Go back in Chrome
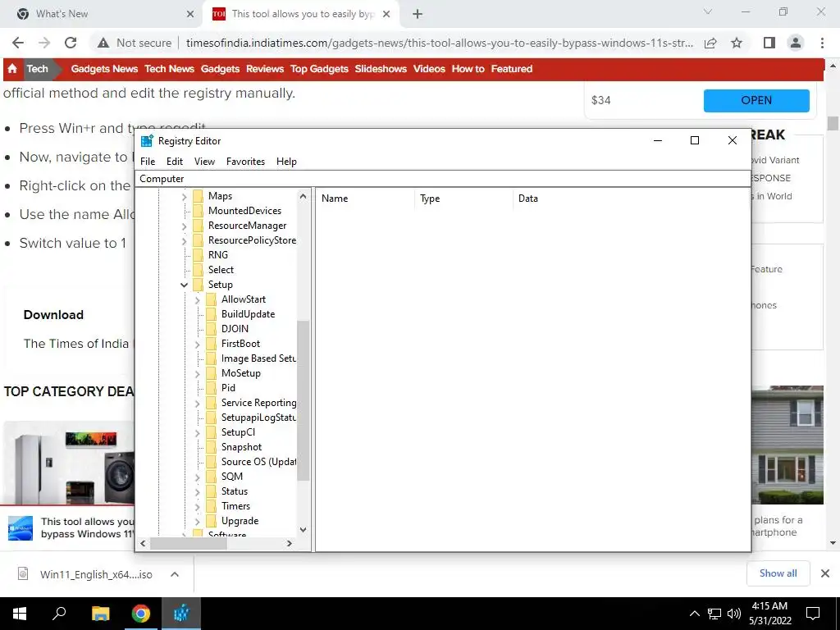The image size is (840, 630). point(18,43)
